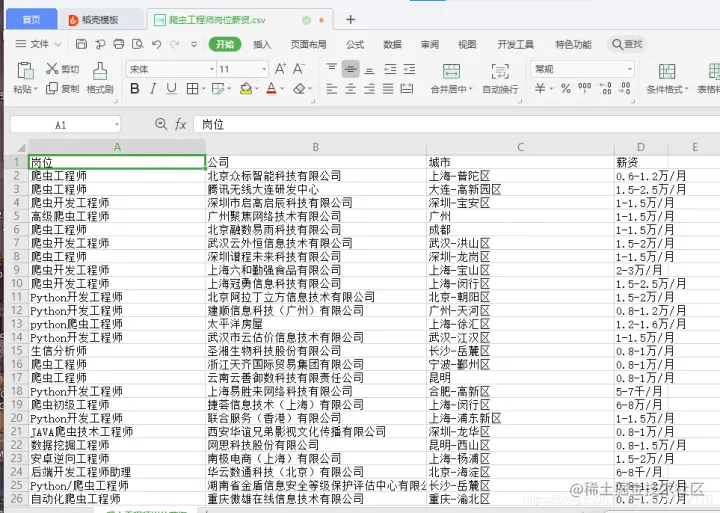The height and width of the screenshot is (513, 720).
Task: Toggle Underline formatting
Action: (x=171, y=88)
